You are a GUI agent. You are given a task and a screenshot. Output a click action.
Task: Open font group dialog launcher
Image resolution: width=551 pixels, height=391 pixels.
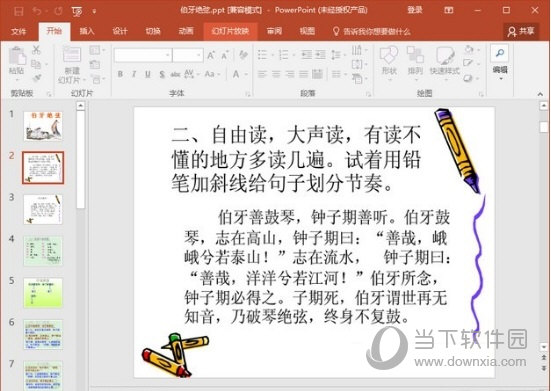[248, 94]
